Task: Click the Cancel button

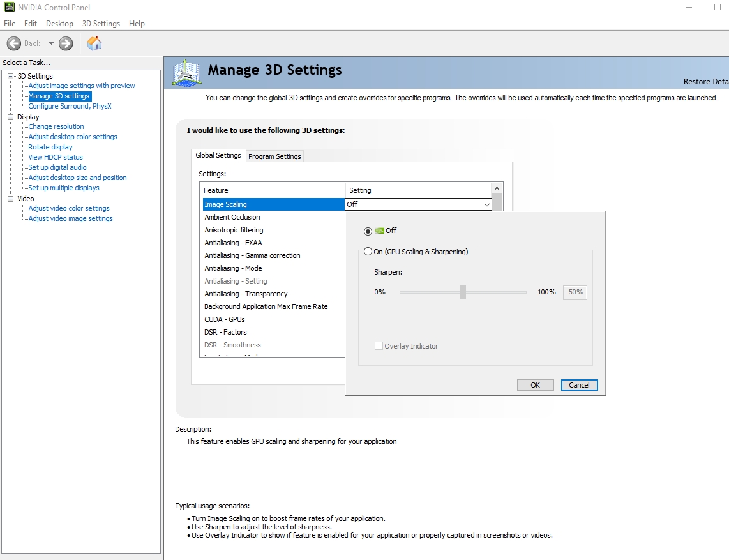Action: coord(579,385)
